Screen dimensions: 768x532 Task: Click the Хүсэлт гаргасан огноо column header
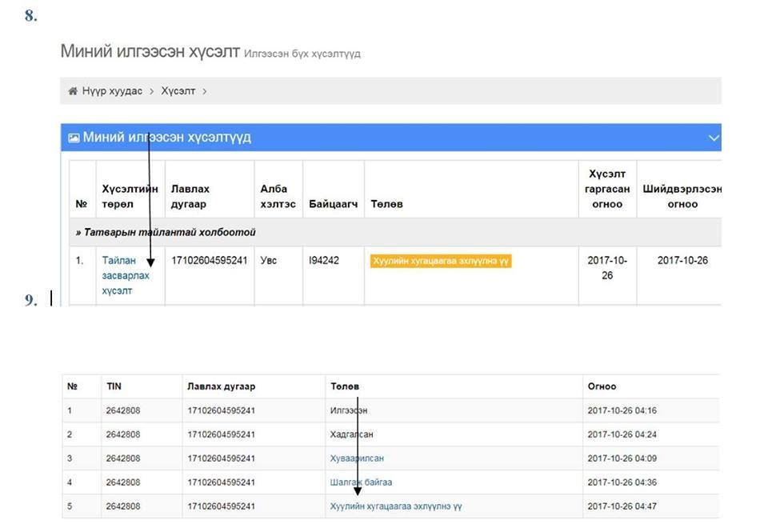click(x=609, y=189)
